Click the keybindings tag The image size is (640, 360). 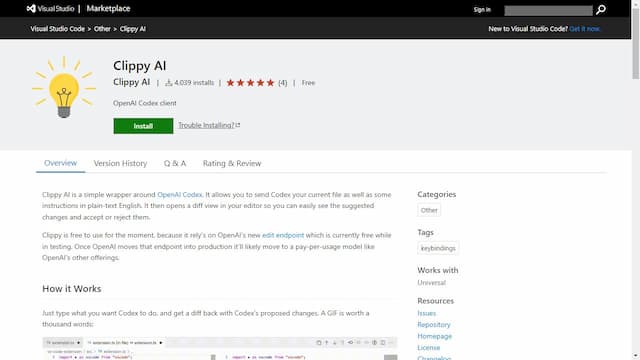[x=438, y=248]
